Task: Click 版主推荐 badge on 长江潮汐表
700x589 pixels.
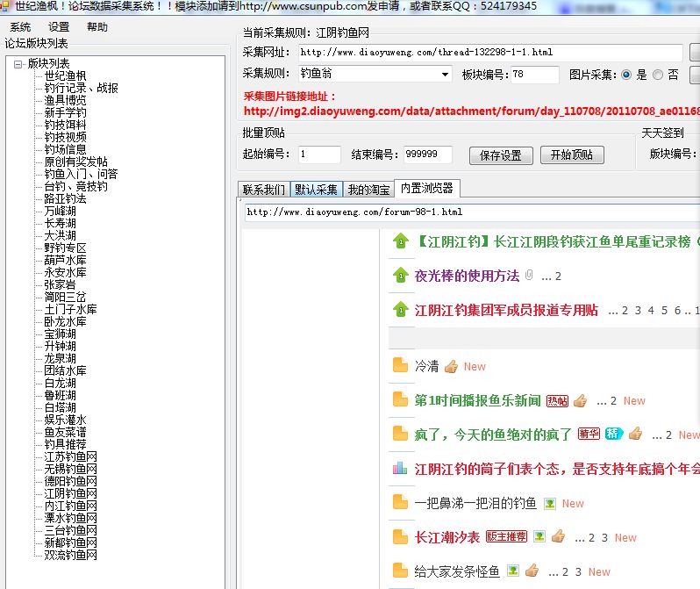Action: [x=506, y=536]
